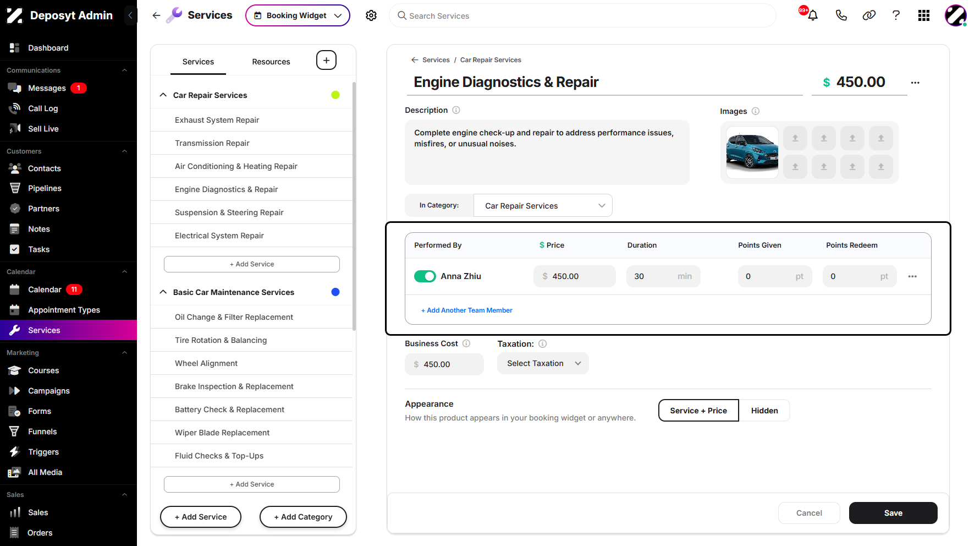This screenshot has height=546, width=980.
Task: Click the green color dot for Car Repair Services
Action: coord(335,95)
